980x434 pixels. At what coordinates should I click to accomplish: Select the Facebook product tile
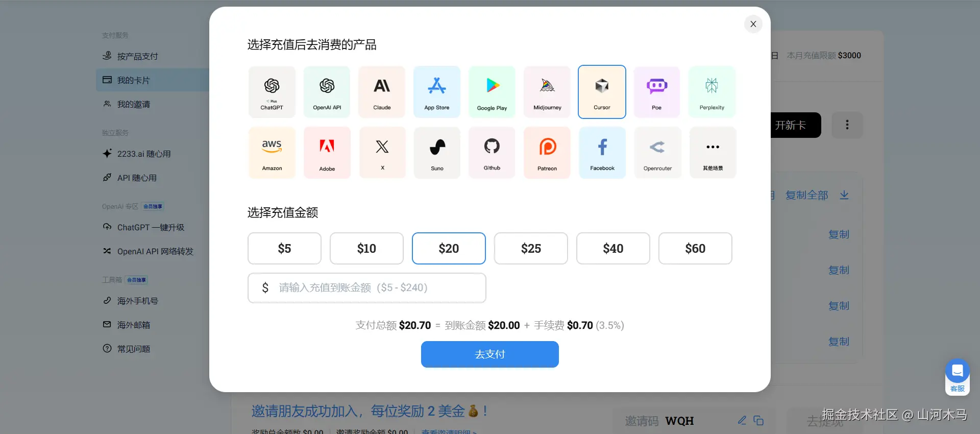602,153
